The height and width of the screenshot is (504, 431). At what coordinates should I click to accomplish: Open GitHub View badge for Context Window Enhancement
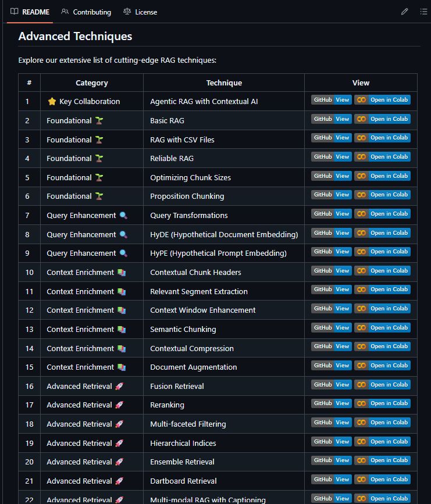tap(332, 309)
